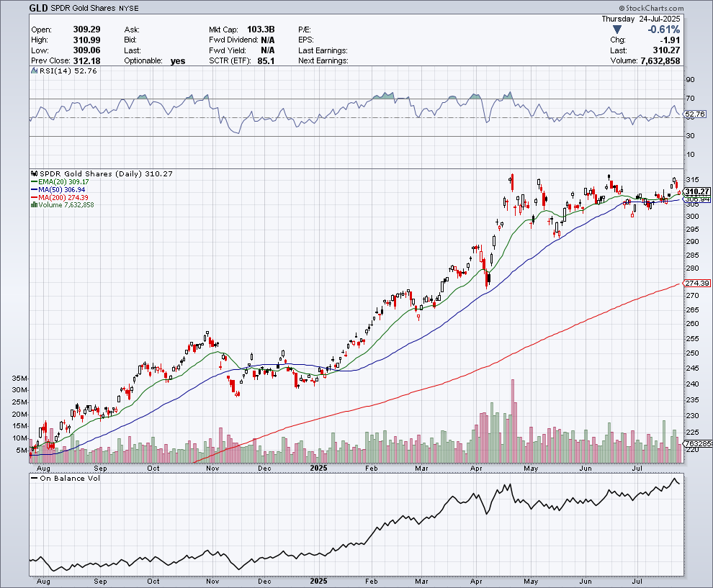Click the tallest volume bar in April
Screen dimensions: 713x588
coord(513,417)
